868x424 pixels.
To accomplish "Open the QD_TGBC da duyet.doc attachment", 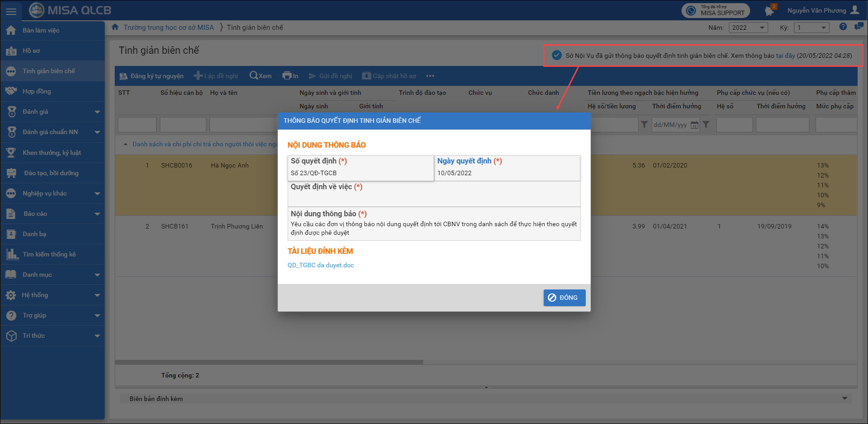I will (321, 265).
